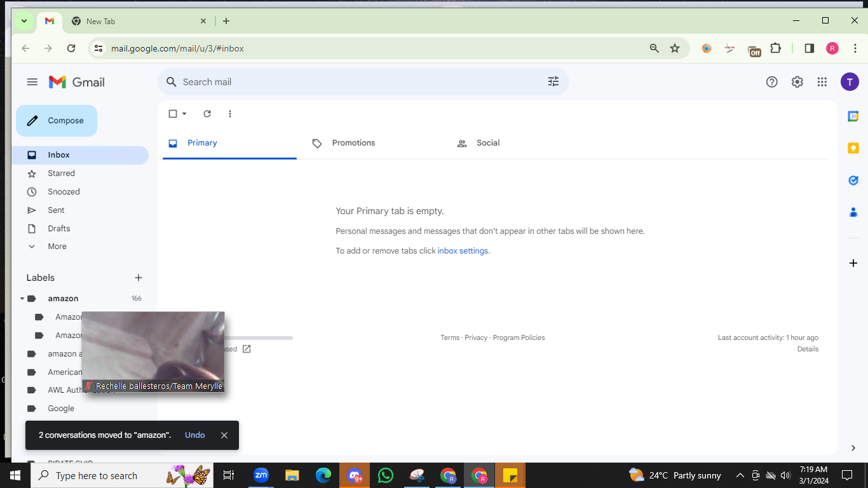
Task: Show search options filter icon
Action: pyautogui.click(x=553, y=82)
